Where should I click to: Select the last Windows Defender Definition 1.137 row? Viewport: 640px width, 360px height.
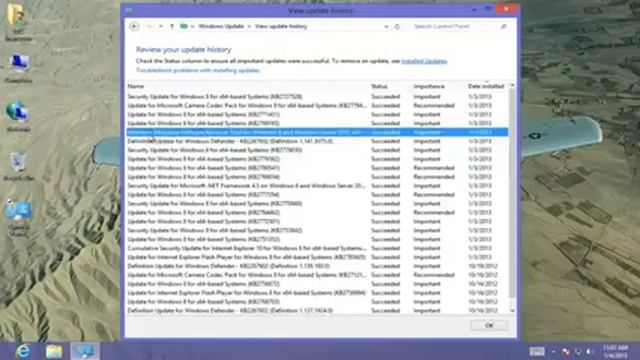click(x=317, y=311)
